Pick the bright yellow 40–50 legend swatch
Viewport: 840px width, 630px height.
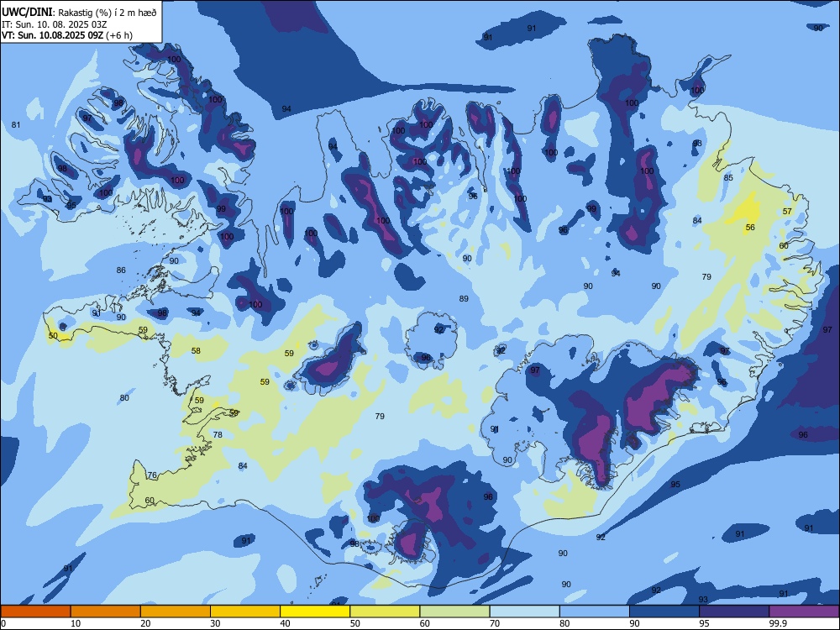[315, 612]
